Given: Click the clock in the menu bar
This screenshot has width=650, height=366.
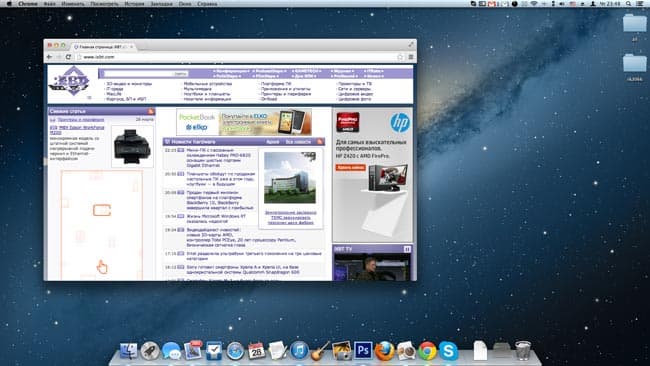Looking at the screenshot, I should [611, 4].
